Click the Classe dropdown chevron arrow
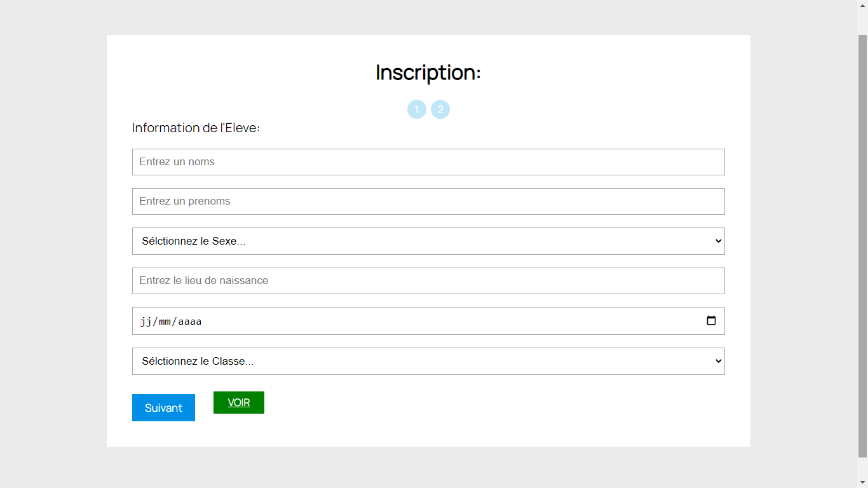 point(717,361)
